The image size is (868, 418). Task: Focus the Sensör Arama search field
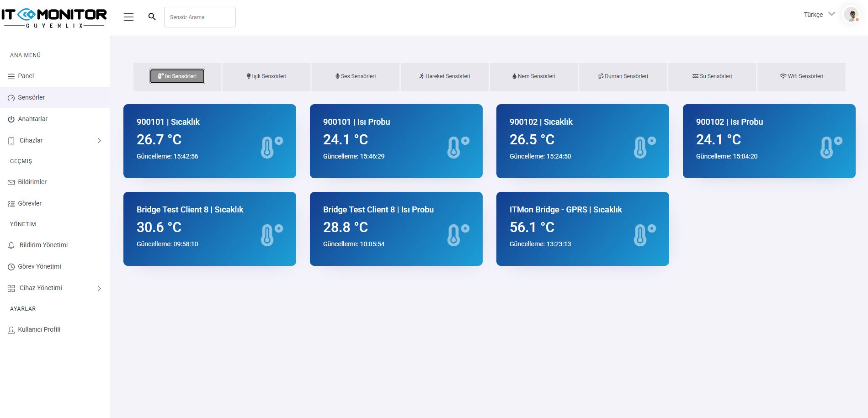200,17
